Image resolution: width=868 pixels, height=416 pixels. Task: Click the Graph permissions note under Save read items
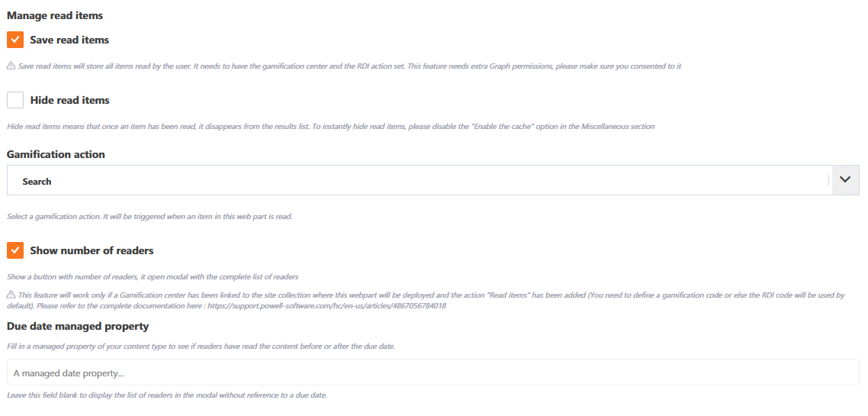click(x=349, y=66)
